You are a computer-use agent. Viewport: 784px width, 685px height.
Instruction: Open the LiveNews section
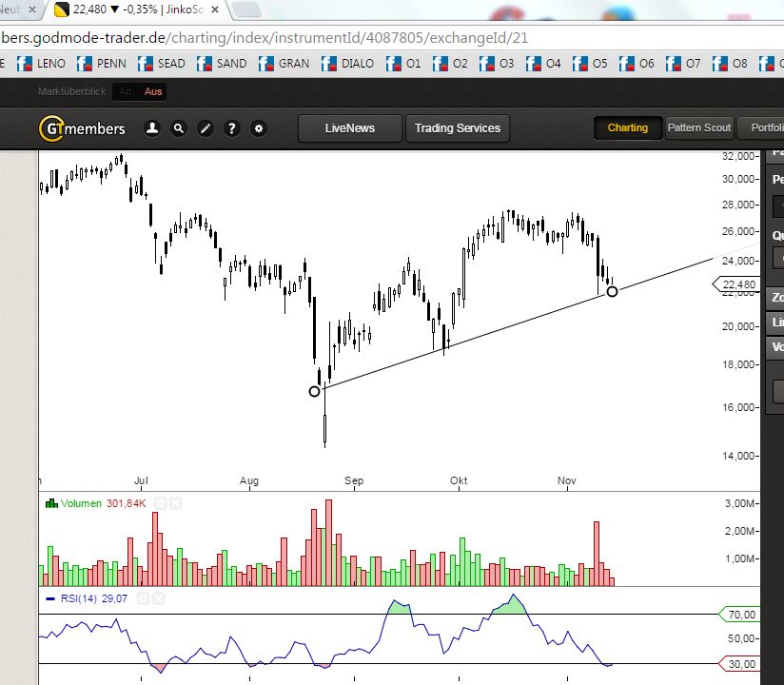coord(349,128)
